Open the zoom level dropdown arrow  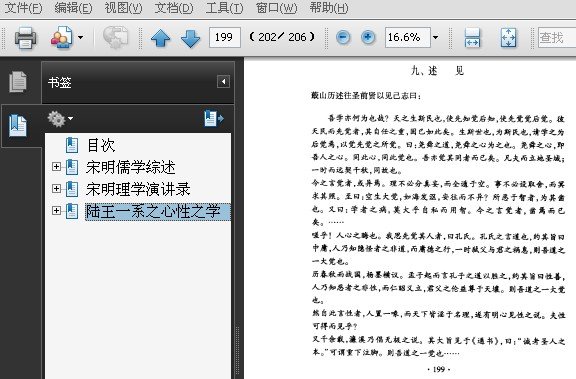[x=435, y=37]
